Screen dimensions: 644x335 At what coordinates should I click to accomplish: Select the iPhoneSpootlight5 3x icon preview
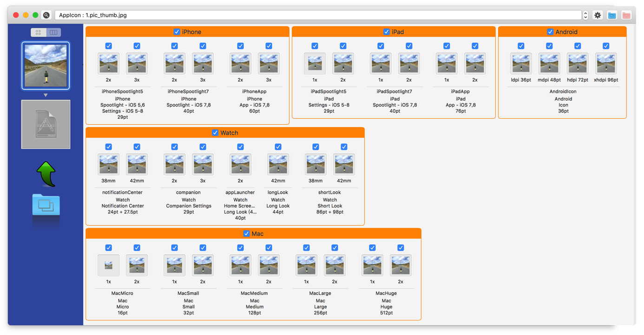coord(137,63)
